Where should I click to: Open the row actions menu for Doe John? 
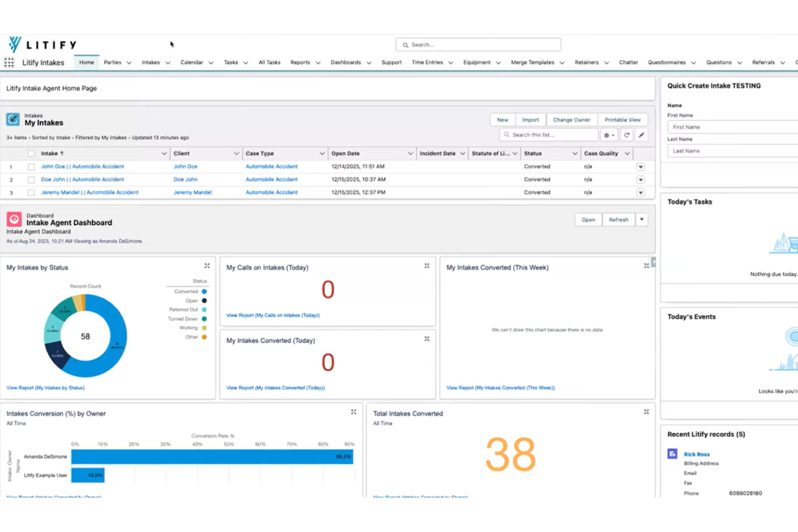point(640,179)
